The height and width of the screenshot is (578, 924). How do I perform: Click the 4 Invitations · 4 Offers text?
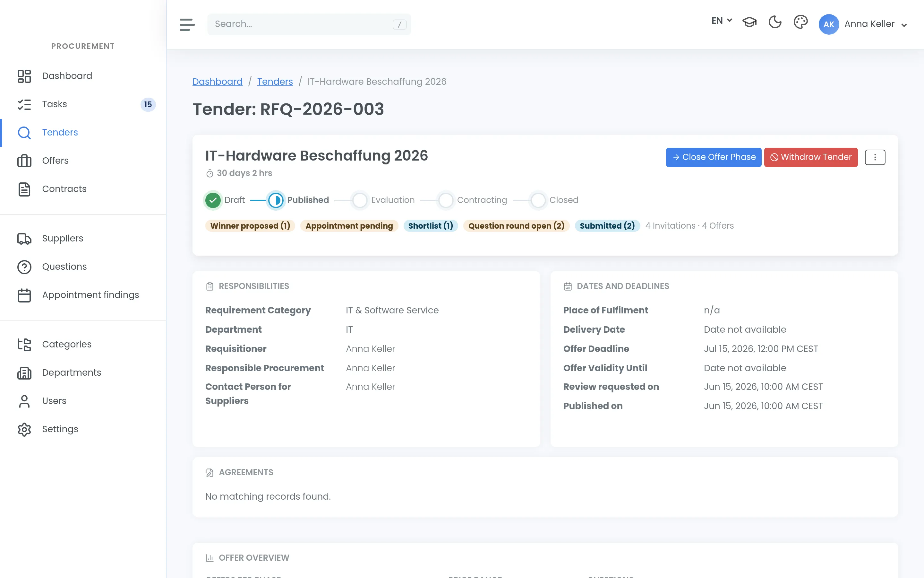click(689, 225)
